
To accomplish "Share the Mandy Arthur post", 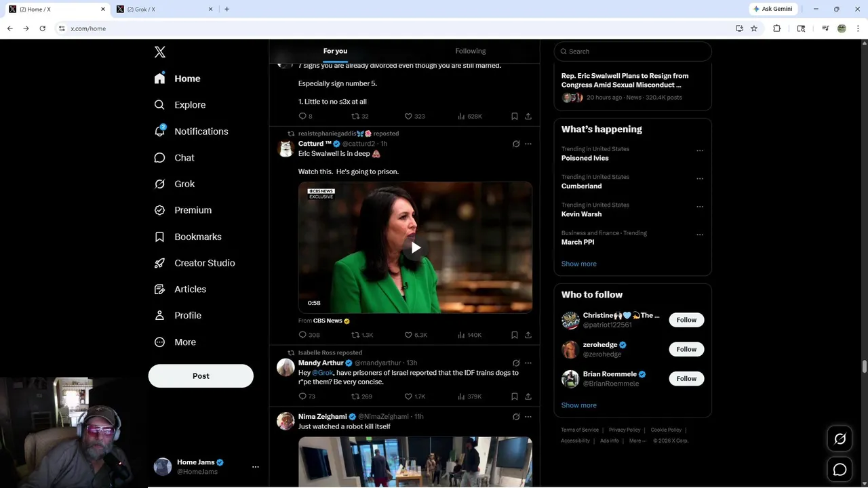I will click(528, 396).
